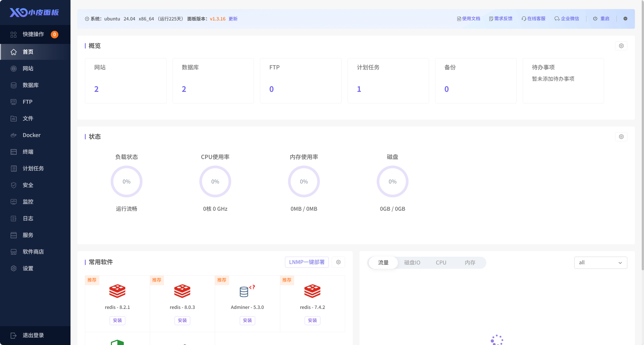Switch to the 内存 tab
The height and width of the screenshot is (345, 644).
click(470, 262)
